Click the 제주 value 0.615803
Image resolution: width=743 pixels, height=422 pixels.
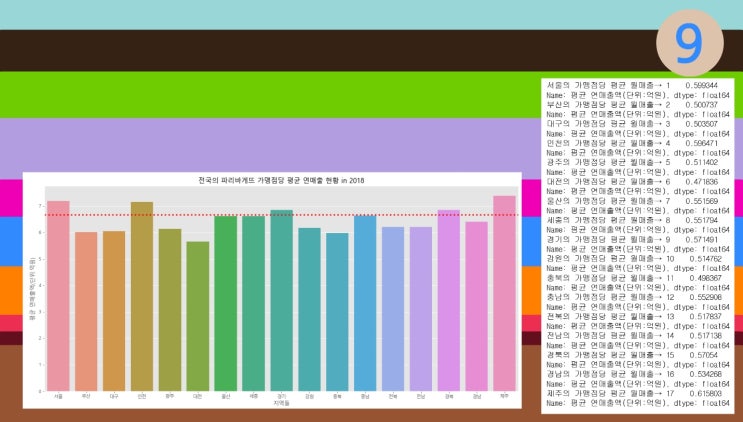click(x=706, y=394)
